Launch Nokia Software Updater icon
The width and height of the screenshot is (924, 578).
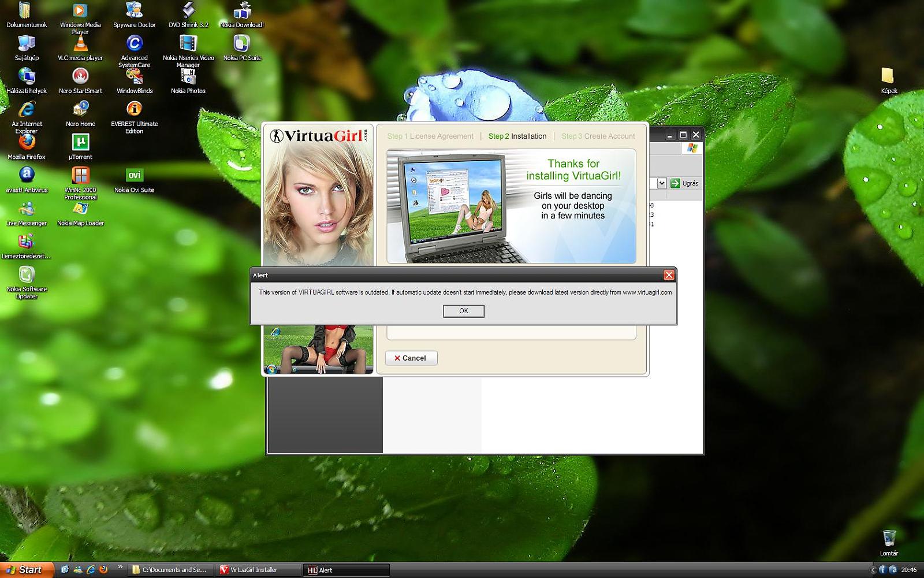(27, 282)
